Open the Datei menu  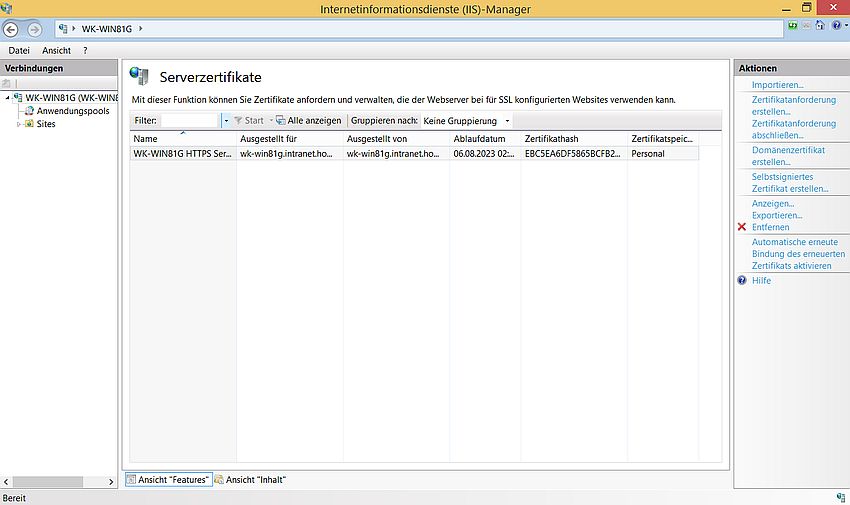pyautogui.click(x=19, y=50)
